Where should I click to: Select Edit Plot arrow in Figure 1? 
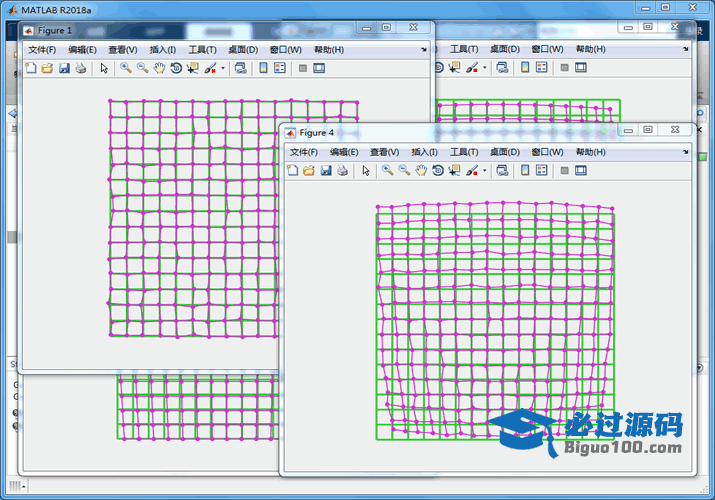(x=104, y=68)
